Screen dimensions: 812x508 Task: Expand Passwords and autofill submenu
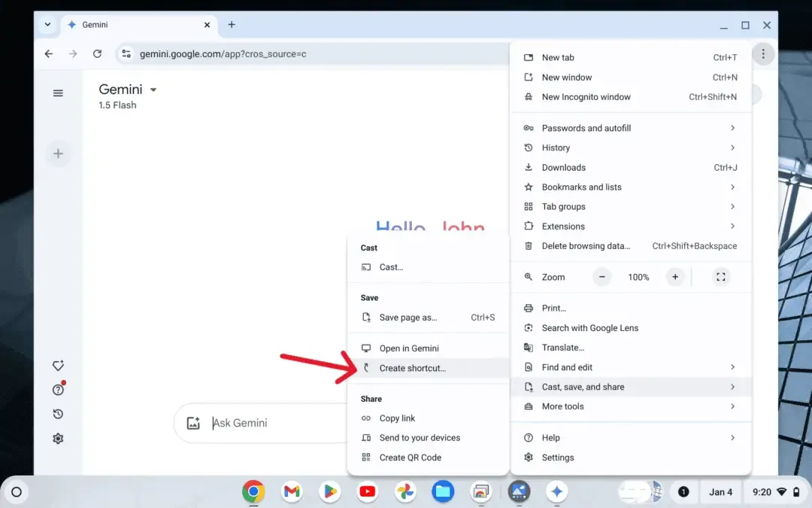(x=631, y=128)
